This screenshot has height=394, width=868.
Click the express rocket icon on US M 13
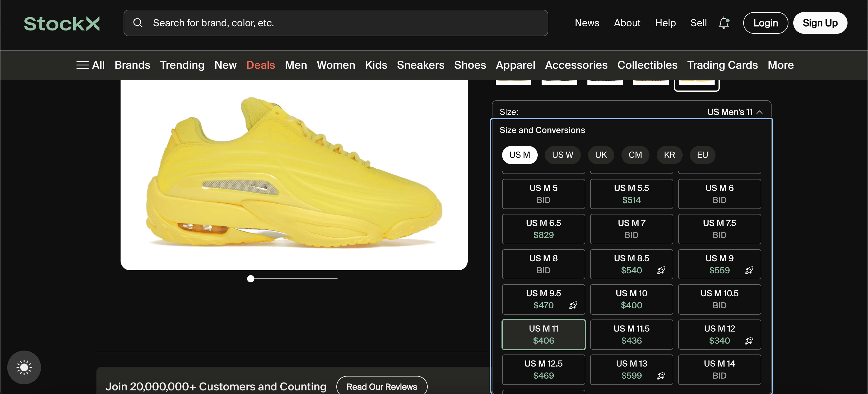pos(661,376)
